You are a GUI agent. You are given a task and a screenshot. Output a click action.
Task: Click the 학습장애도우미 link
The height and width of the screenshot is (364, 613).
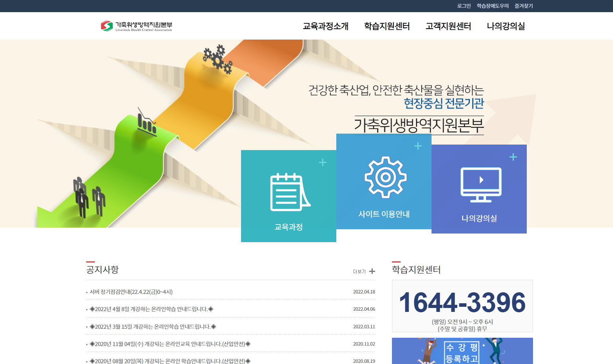[x=492, y=6]
